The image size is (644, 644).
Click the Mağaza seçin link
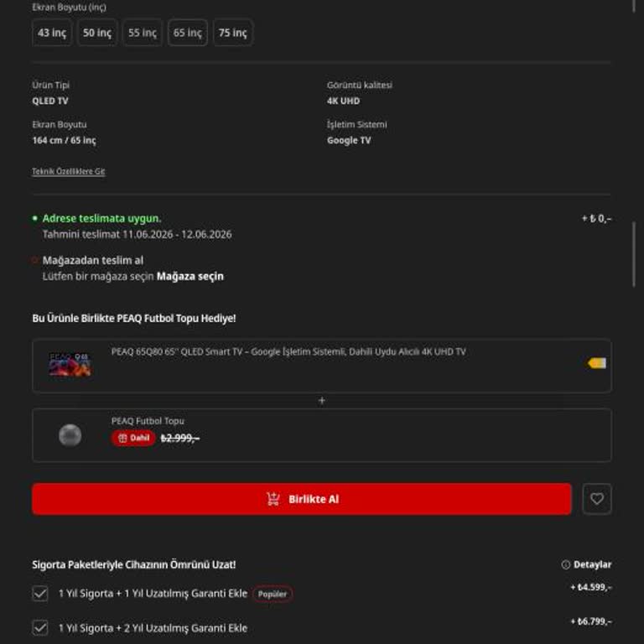tap(190, 277)
